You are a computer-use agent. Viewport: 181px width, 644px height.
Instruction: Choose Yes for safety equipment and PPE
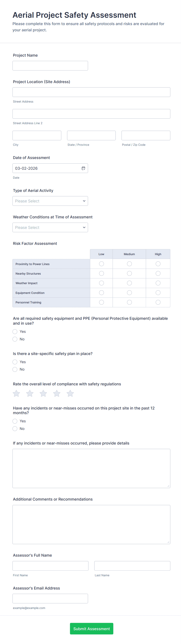tap(15, 331)
